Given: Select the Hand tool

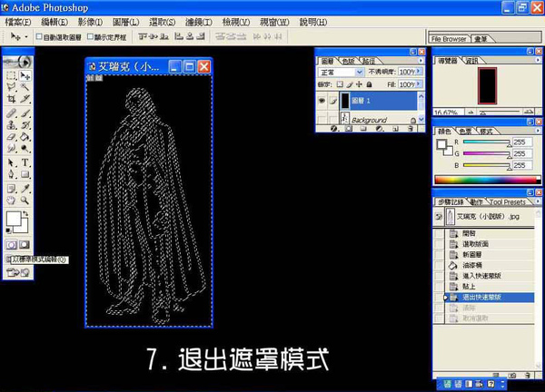Looking at the screenshot, I should 12,201.
